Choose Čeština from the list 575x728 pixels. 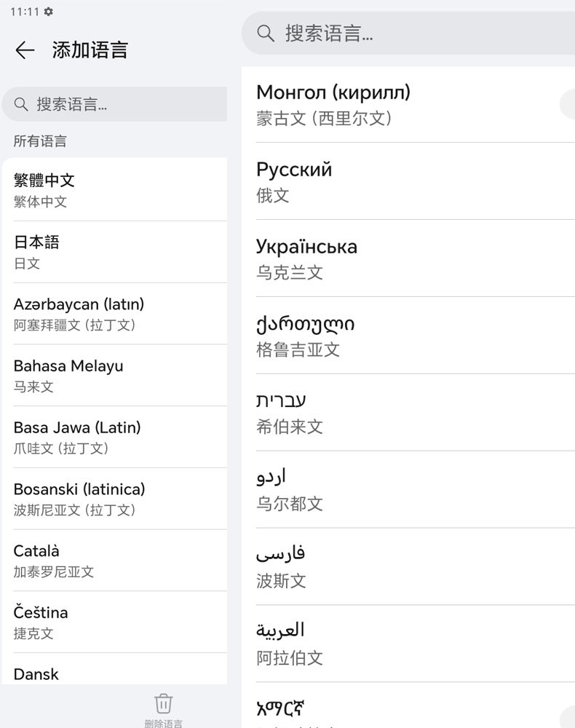pyautogui.click(x=116, y=622)
